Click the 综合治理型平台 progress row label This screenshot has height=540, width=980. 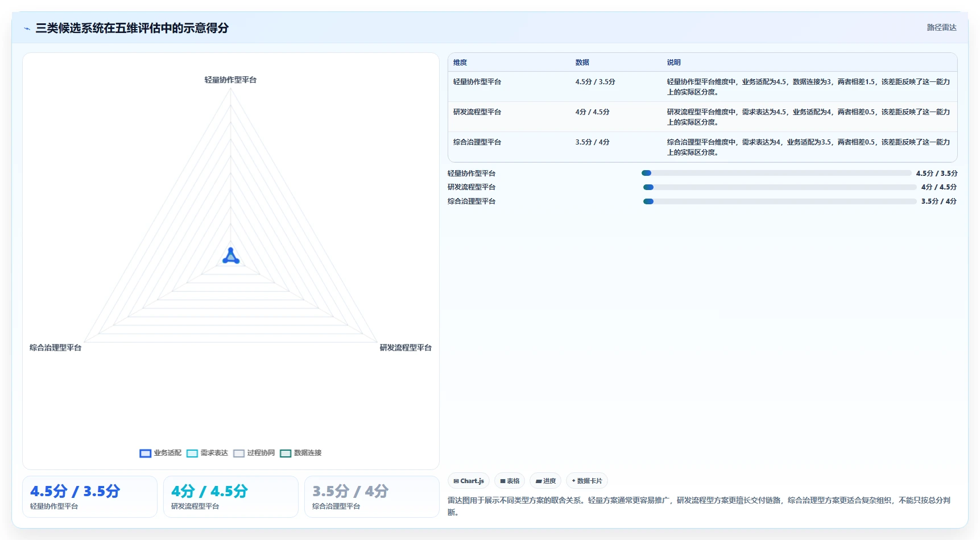tap(472, 201)
